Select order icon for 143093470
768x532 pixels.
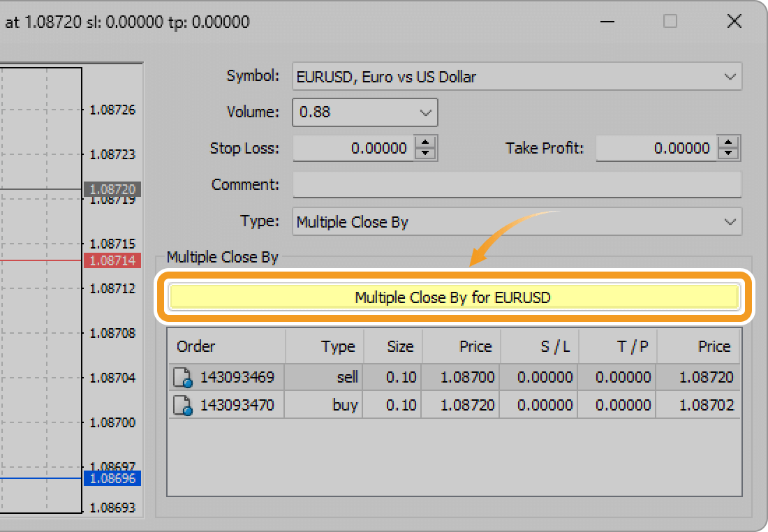pyautogui.click(x=182, y=406)
